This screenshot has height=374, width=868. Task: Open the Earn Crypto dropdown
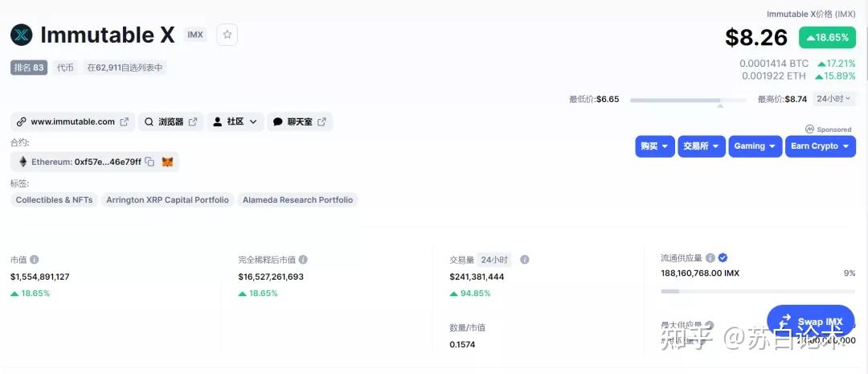click(x=820, y=146)
